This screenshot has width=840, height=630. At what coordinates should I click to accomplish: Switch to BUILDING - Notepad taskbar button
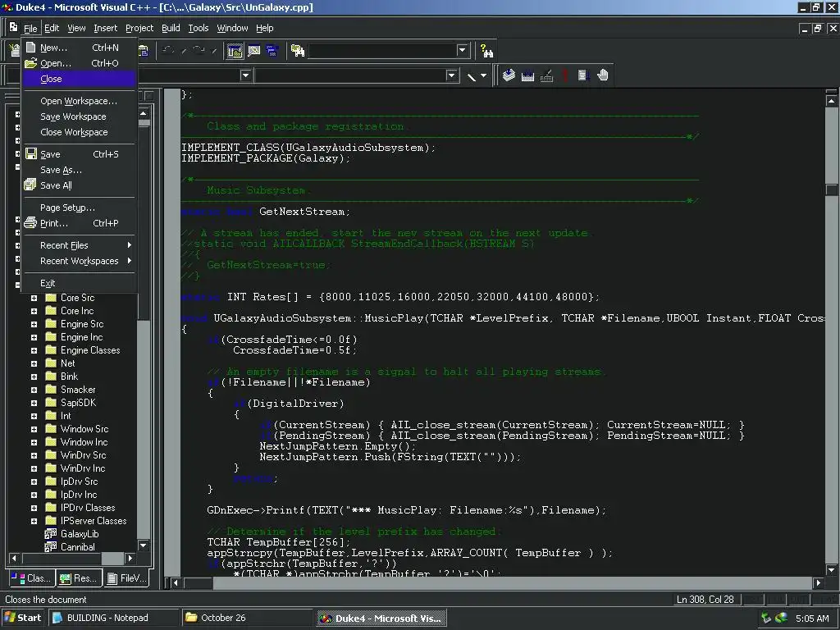tap(113, 618)
